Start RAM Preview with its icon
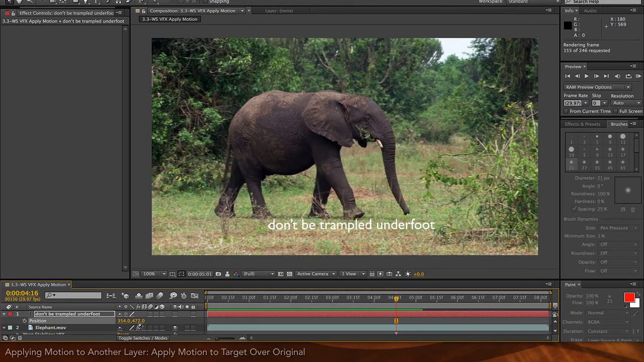The image size is (644, 362). 638,76
